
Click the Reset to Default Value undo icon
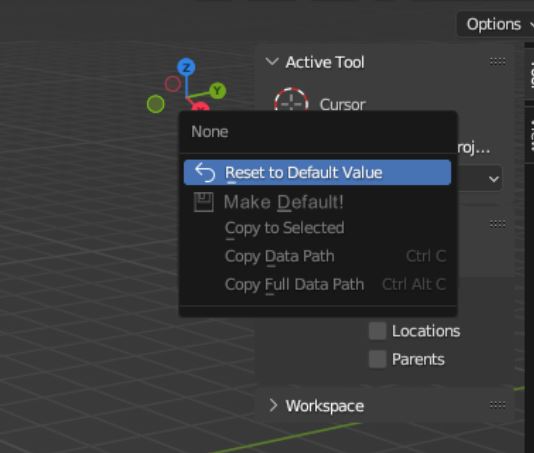tap(205, 172)
